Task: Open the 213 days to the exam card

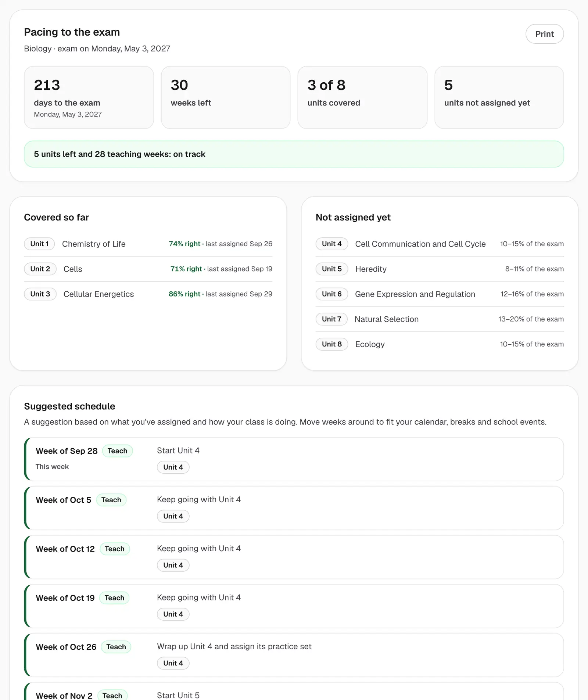Action: click(x=89, y=97)
